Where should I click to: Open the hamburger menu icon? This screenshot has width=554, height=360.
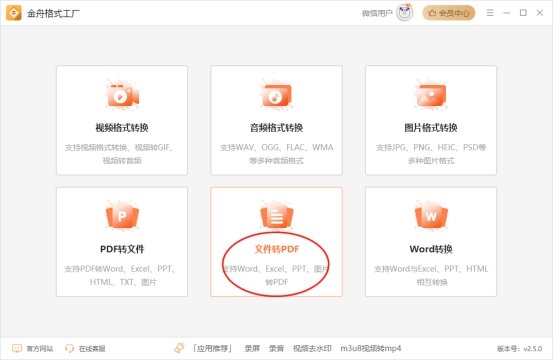click(490, 13)
